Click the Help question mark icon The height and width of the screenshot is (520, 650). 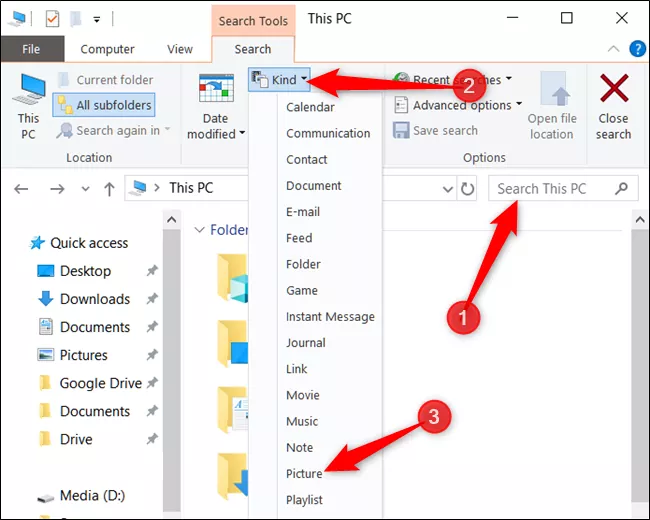pos(637,49)
